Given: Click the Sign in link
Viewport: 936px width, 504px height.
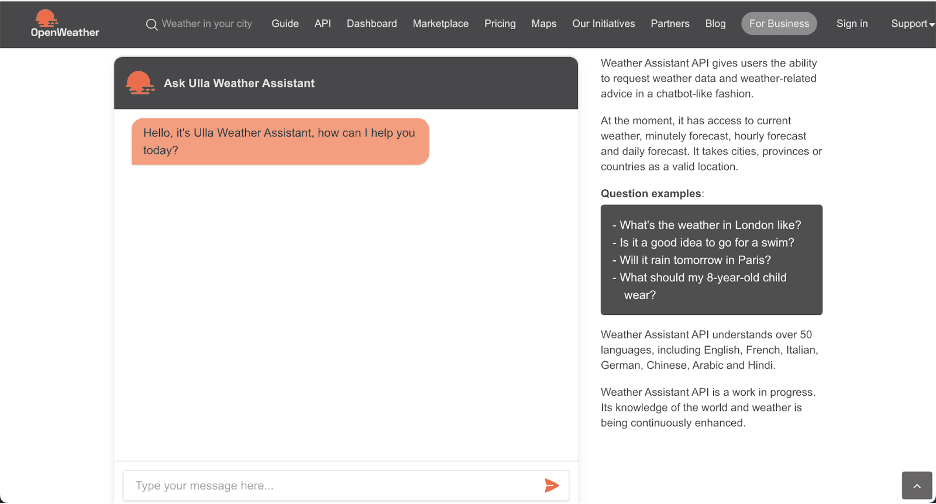Looking at the screenshot, I should click(852, 24).
